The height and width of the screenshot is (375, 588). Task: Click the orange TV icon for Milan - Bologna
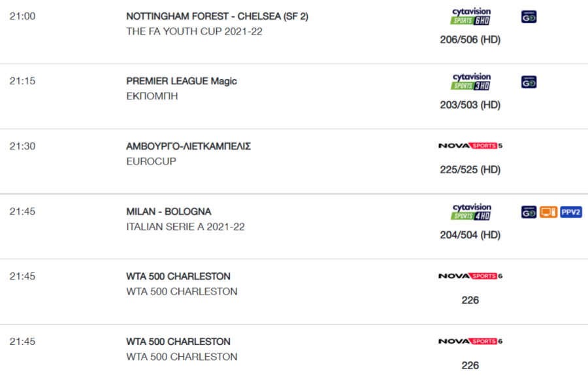pyautogui.click(x=548, y=212)
